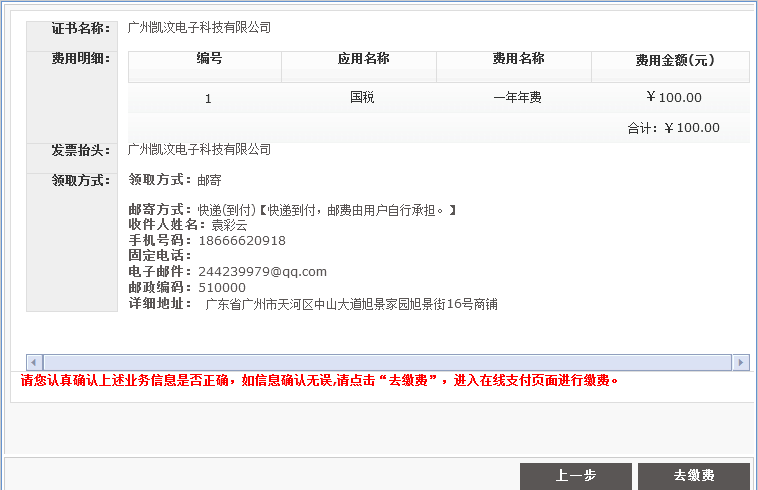758x490 pixels.
Task: Click the certificate name next to 证书名称
Action: click(199, 28)
